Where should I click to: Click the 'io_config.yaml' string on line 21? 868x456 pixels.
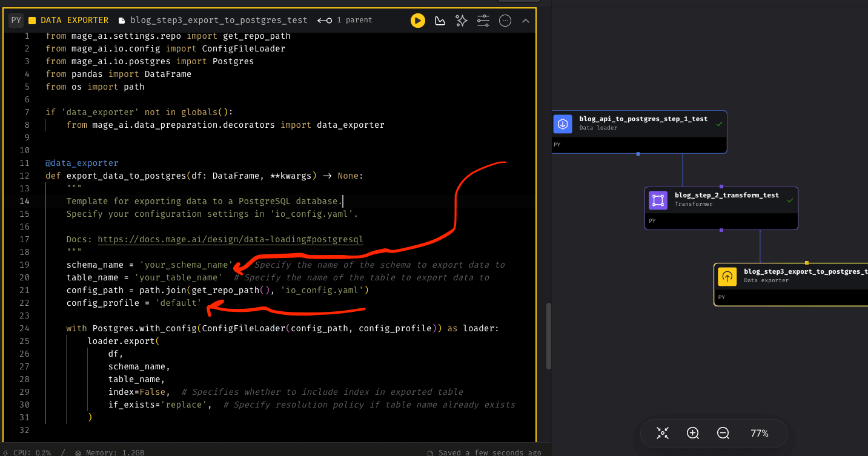[x=322, y=290]
